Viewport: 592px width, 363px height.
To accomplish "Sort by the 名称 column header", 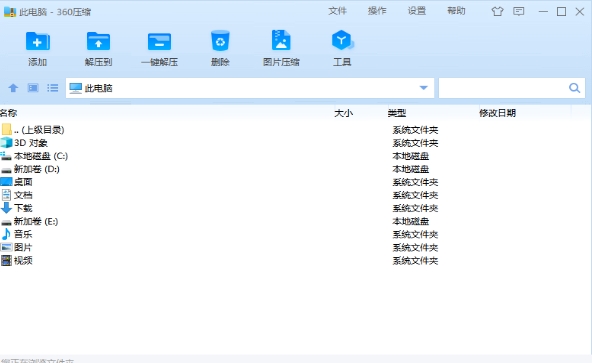I will [8, 113].
